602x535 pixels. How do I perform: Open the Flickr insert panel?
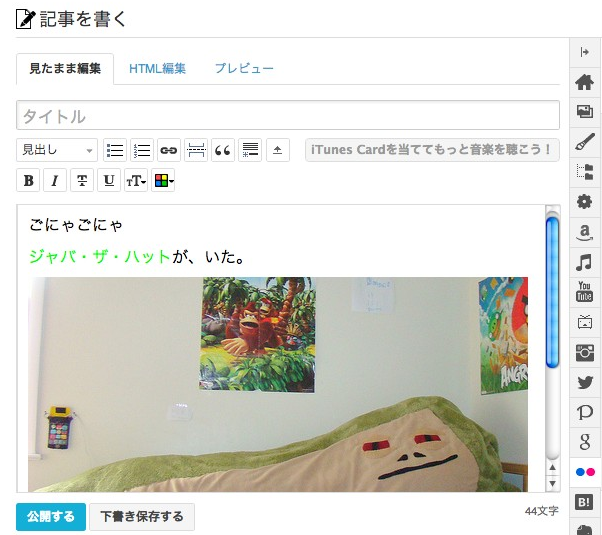pyautogui.click(x=585, y=472)
